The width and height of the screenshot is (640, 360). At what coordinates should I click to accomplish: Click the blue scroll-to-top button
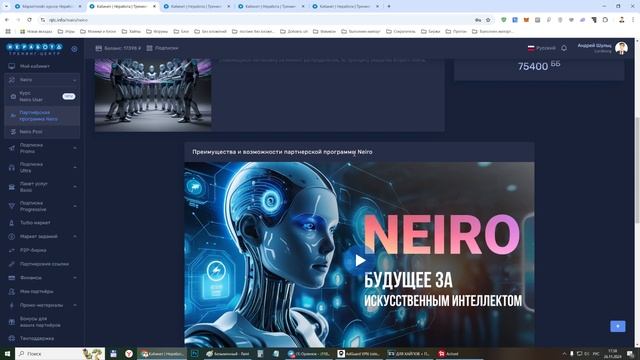pos(618,326)
